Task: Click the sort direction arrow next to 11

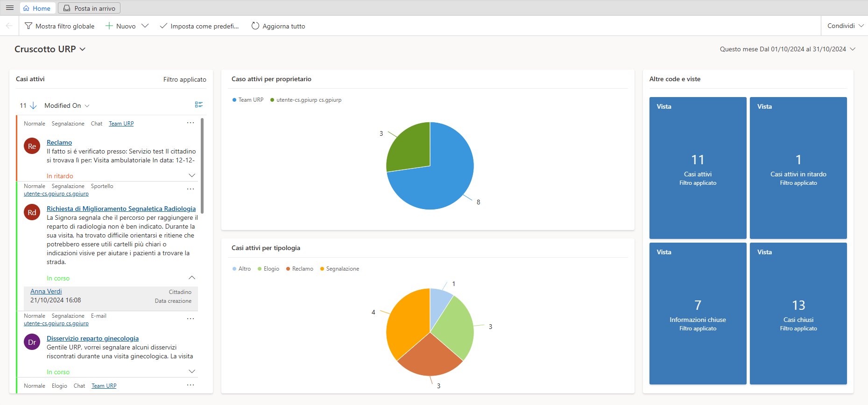Action: pyautogui.click(x=33, y=105)
